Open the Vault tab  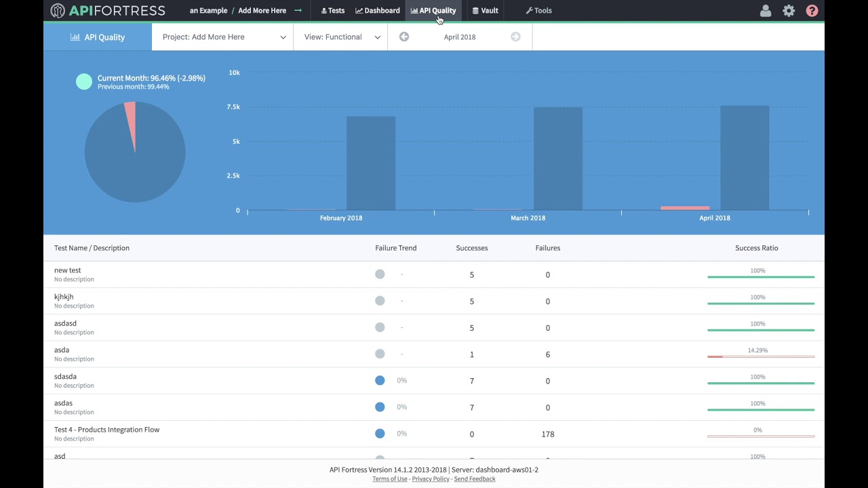click(486, 10)
